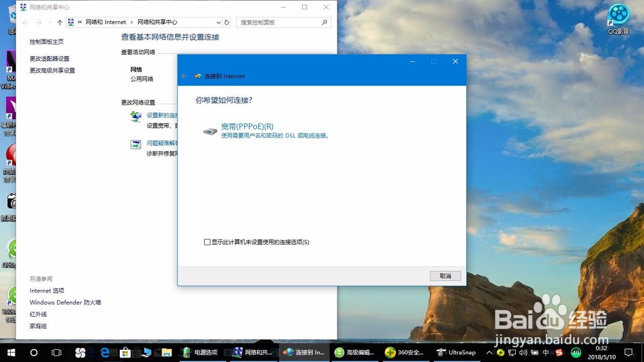The width and height of the screenshot is (644, 362).
Task: Open 控制面板主页 in Network Center window
Action: [x=46, y=41]
